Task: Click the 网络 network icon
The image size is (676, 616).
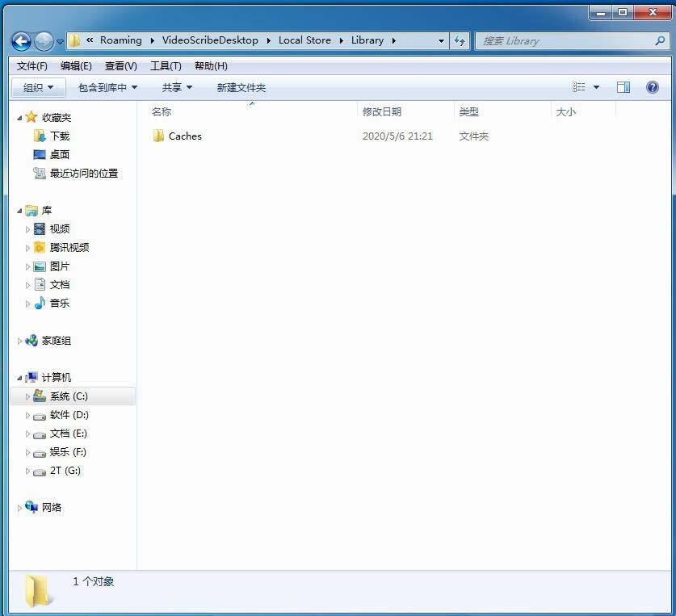Action: (x=31, y=507)
